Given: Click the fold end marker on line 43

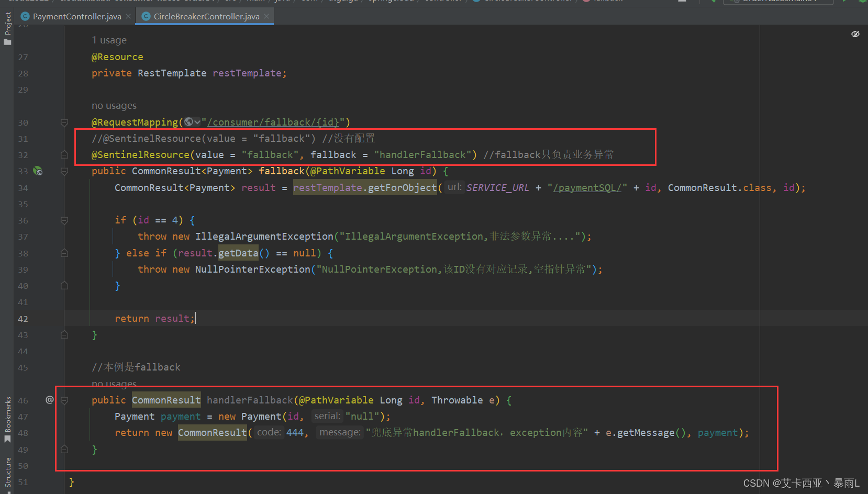Looking at the screenshot, I should point(64,335).
